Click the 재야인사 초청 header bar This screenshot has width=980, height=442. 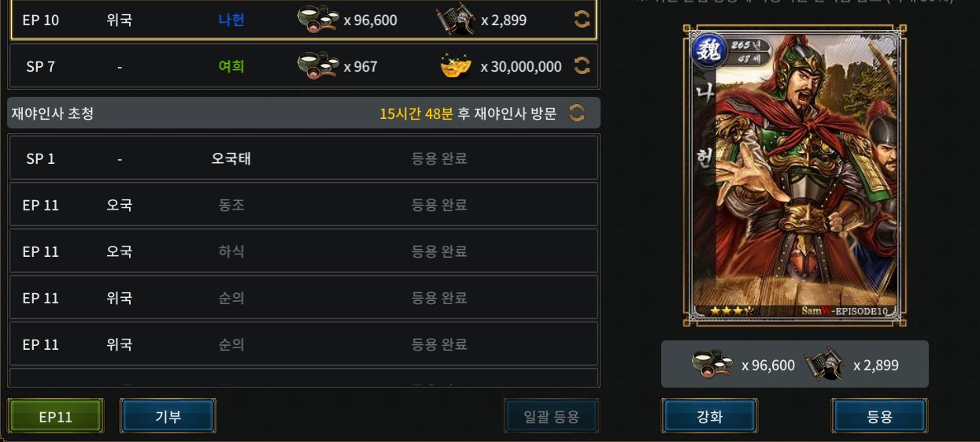[x=303, y=113]
